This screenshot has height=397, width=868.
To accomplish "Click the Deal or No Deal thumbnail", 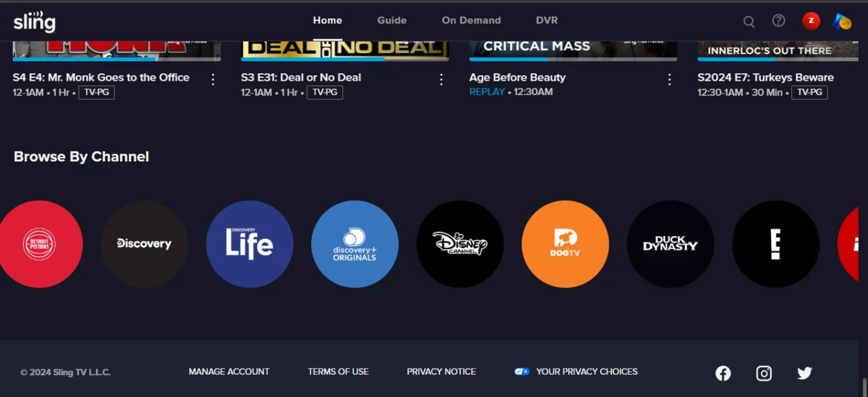I will pyautogui.click(x=344, y=51).
